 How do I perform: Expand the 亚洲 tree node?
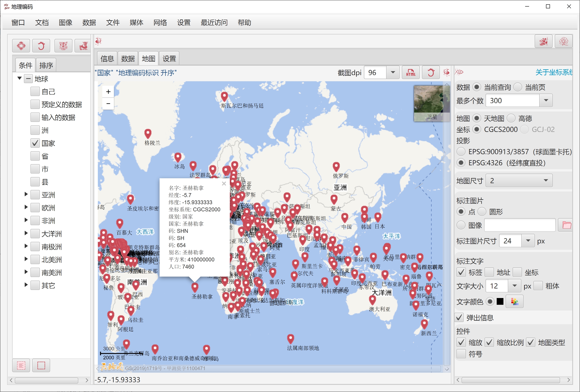click(x=26, y=194)
